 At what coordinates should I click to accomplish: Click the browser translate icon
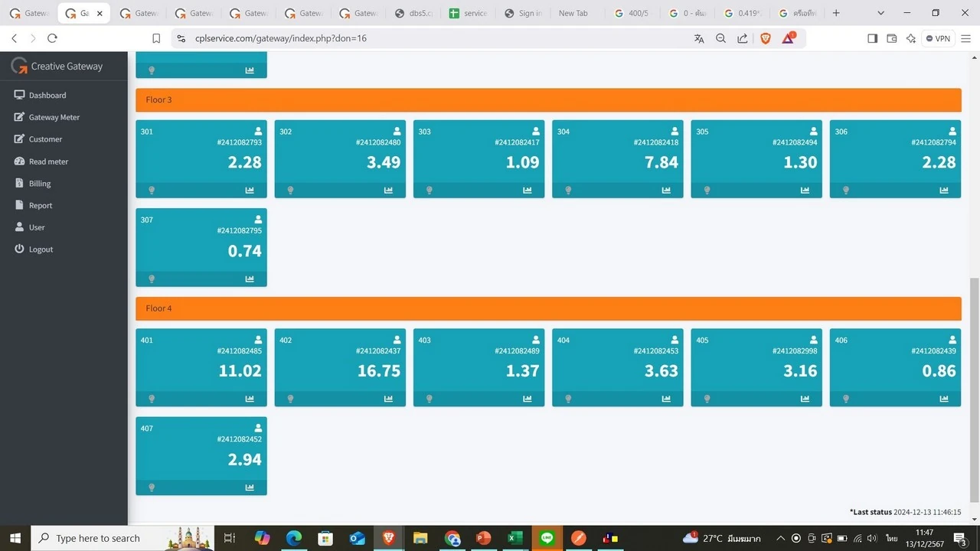pos(699,38)
